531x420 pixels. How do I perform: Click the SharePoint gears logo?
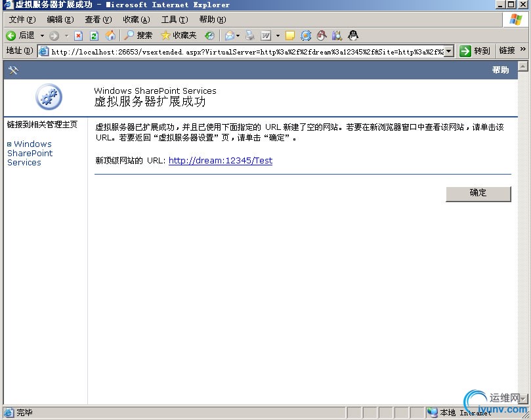pyautogui.click(x=49, y=96)
